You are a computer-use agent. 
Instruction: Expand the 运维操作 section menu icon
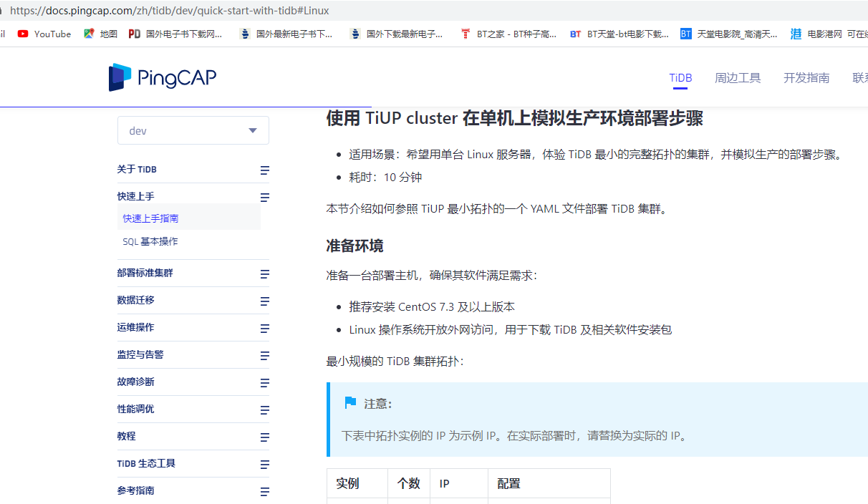[265, 329]
